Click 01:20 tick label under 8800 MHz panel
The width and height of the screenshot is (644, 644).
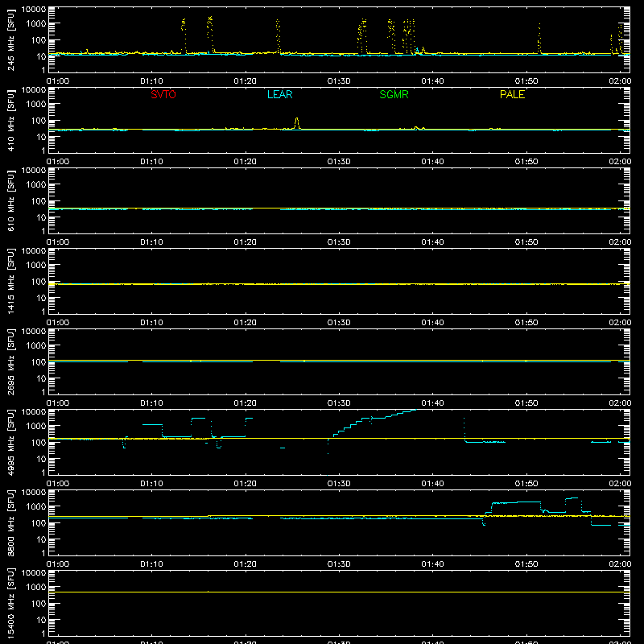click(246, 564)
